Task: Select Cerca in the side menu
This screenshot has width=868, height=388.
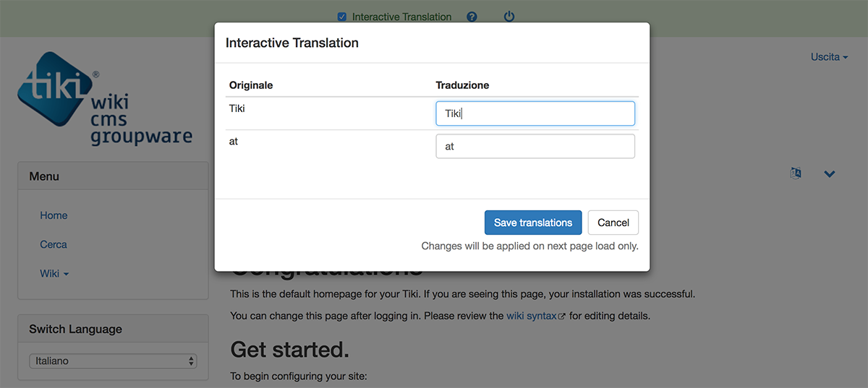Action: (54, 244)
